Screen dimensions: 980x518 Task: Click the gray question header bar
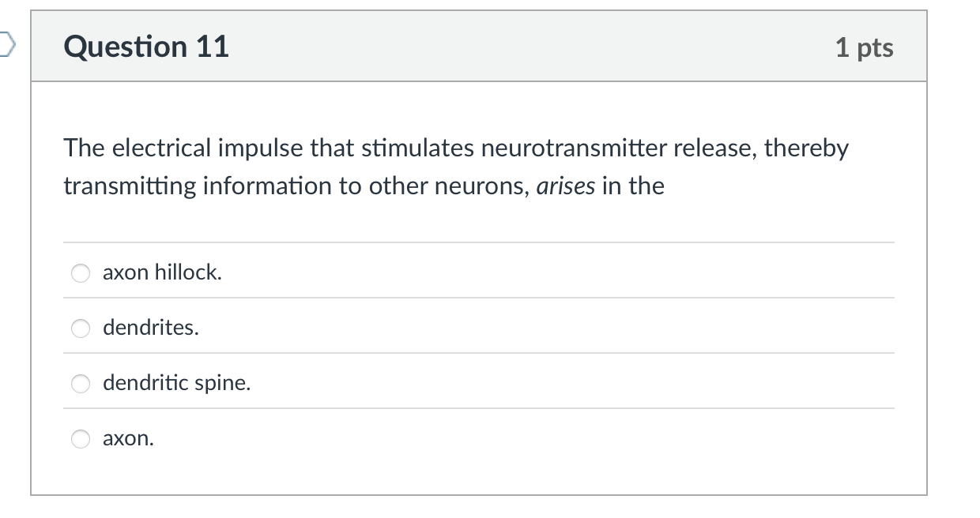click(x=474, y=47)
